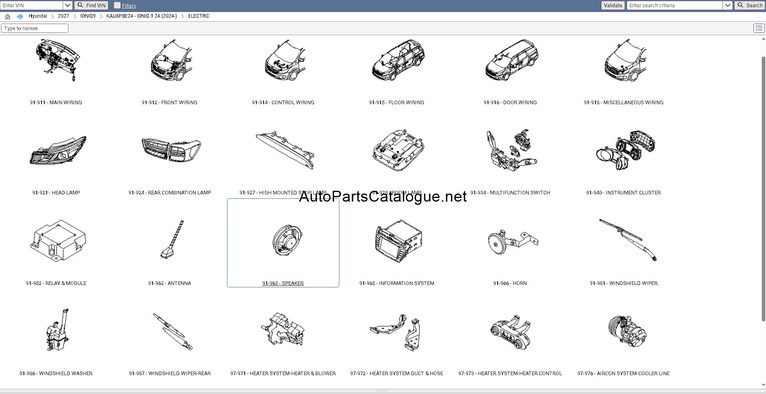Viewport: 766px width, 394px height.
Task: Open 97-971 Heater & Blower icon
Action: [283, 330]
